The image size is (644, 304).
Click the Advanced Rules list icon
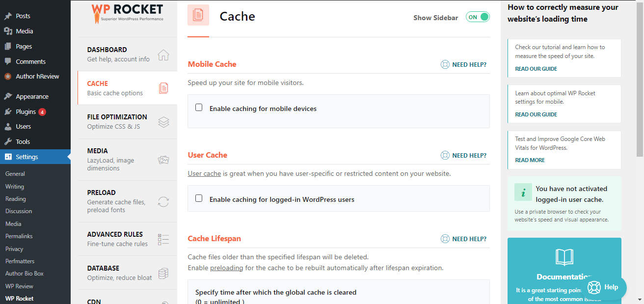163,239
